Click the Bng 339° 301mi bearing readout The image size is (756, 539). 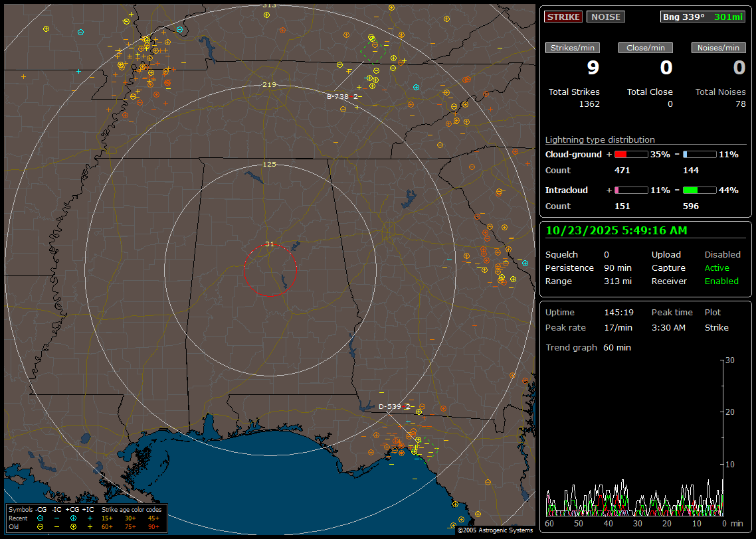[702, 17]
